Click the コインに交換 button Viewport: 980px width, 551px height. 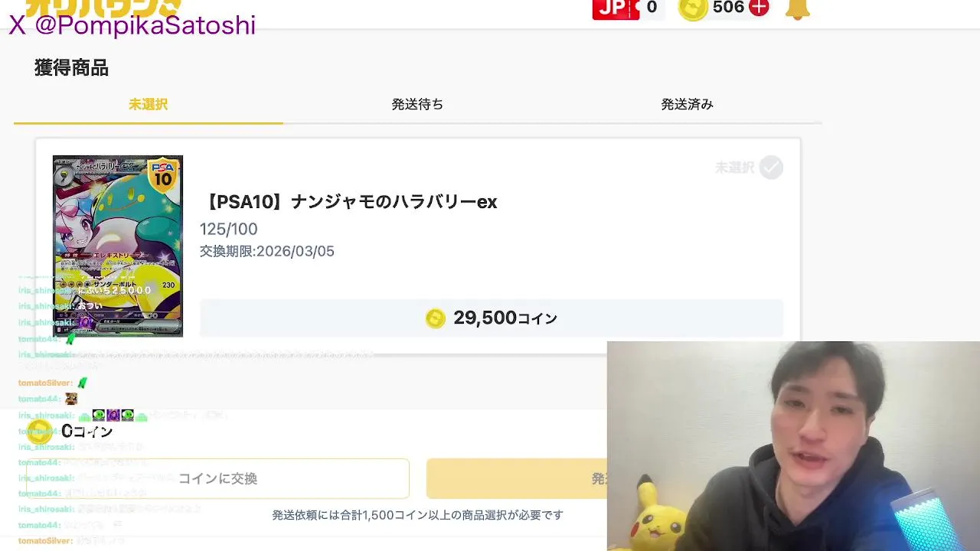tap(218, 478)
